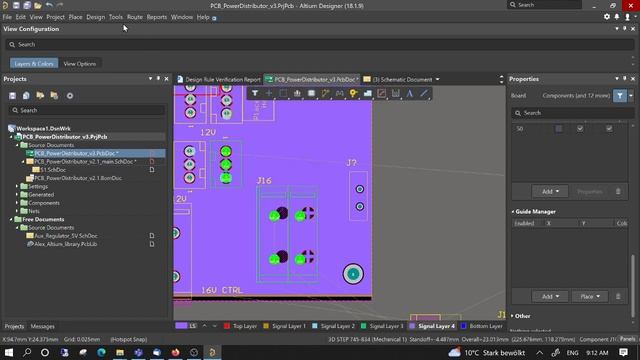Click the undo arrow in the title bar
Viewport: 640px width, 360px height.
(x=49, y=5)
